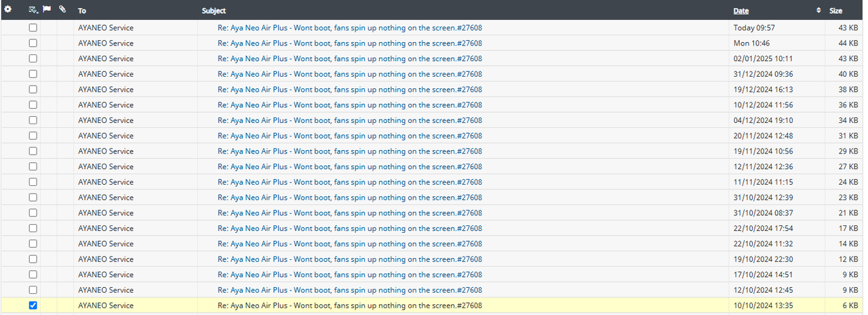Click the date cell '10/12/2024 11:56'
The height and width of the screenshot is (315, 868).
coord(763,105)
